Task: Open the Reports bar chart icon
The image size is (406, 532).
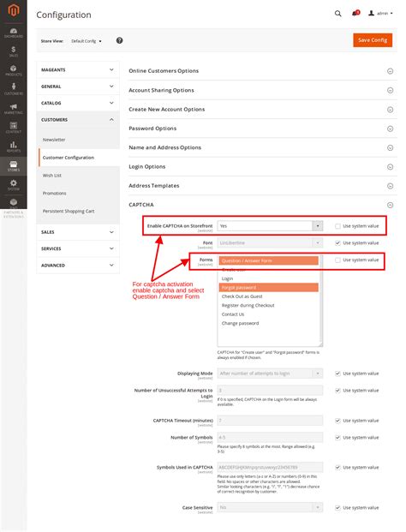Action: tap(13, 146)
